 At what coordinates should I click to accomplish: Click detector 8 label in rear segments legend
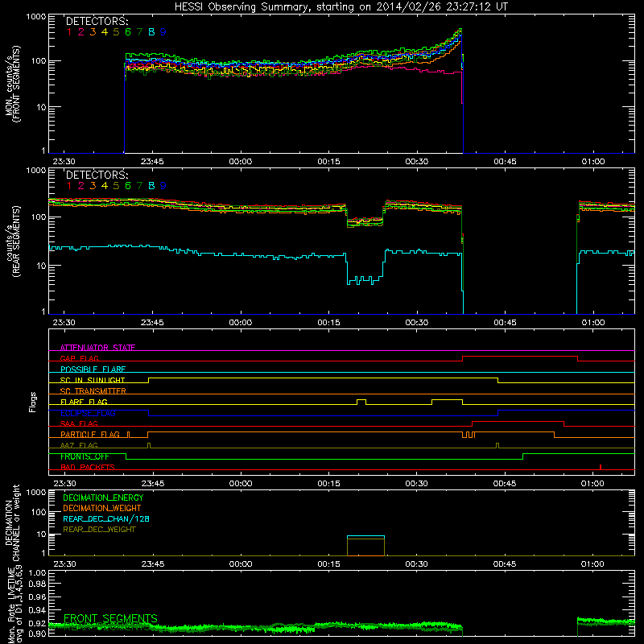pos(151,186)
